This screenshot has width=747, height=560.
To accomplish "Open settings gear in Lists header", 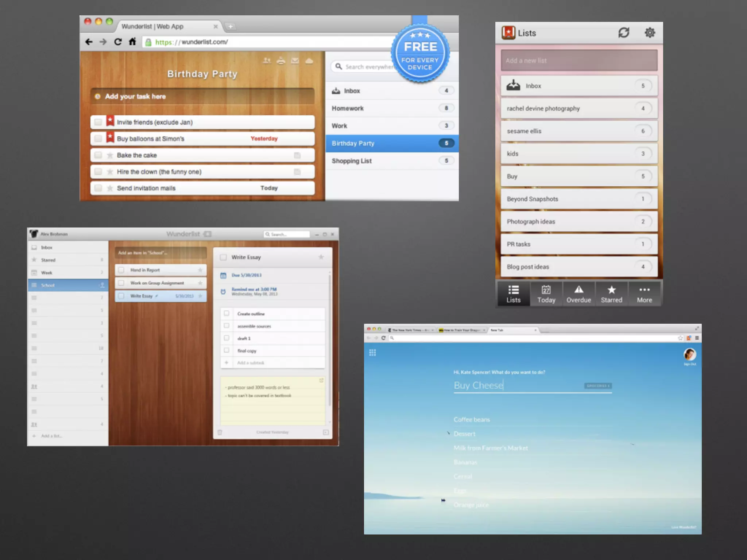I will click(650, 33).
